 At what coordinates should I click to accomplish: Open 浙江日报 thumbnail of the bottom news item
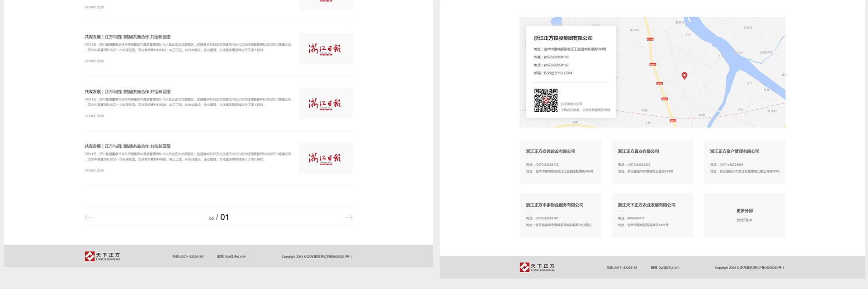click(x=325, y=158)
